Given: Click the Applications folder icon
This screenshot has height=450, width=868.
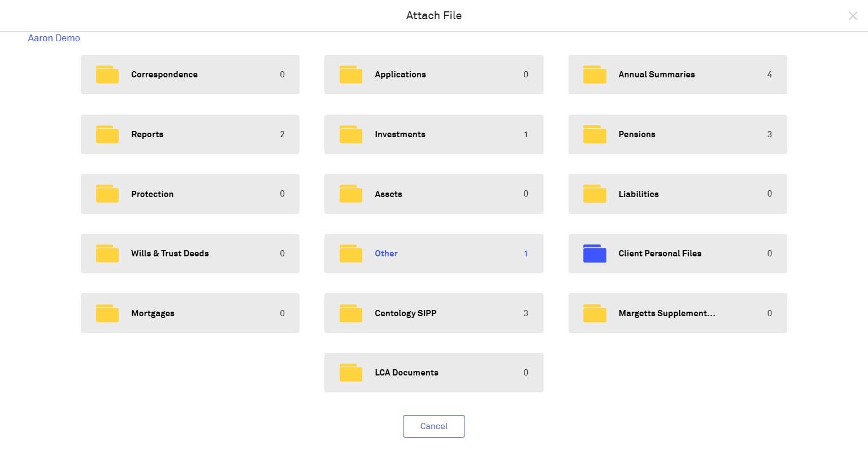Looking at the screenshot, I should click(x=351, y=75).
